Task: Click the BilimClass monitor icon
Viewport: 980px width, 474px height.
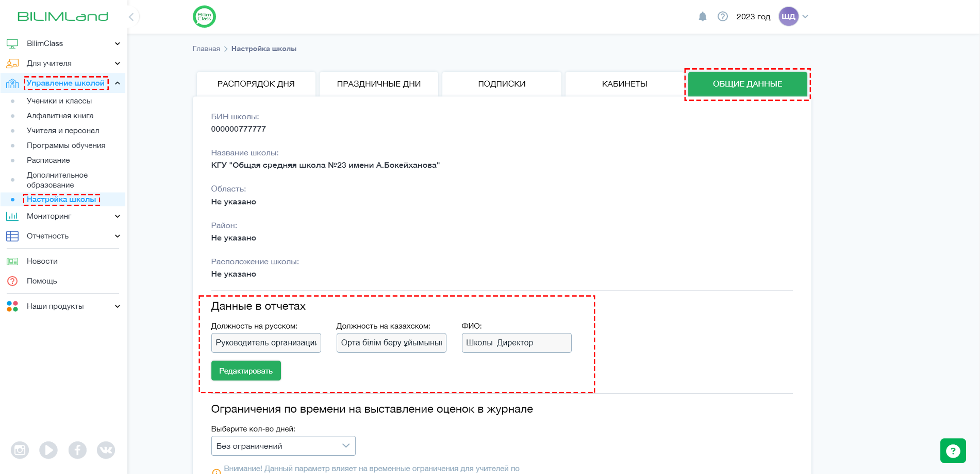Action: click(12, 43)
